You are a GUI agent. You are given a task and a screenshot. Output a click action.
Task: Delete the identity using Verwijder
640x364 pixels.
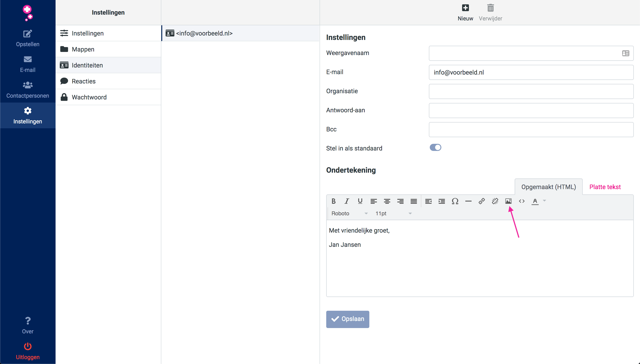coord(490,11)
